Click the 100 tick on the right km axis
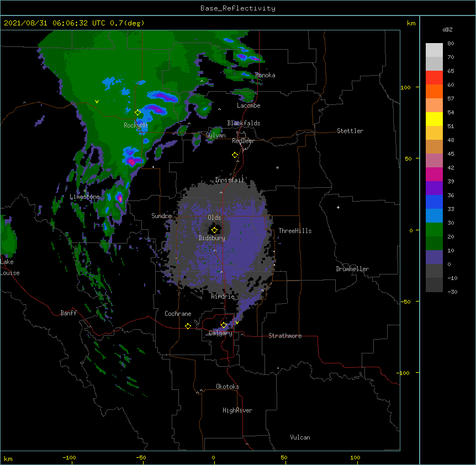The width and height of the screenshot is (476, 465). [x=405, y=87]
